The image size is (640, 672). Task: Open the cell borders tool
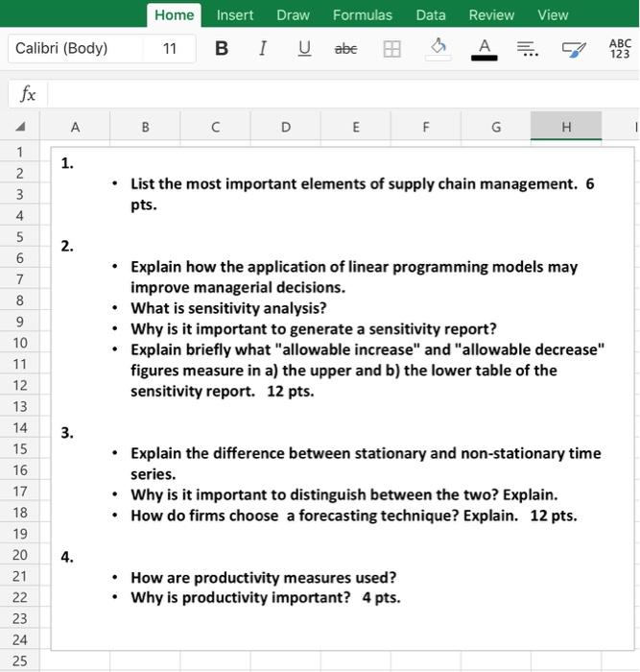(x=391, y=49)
